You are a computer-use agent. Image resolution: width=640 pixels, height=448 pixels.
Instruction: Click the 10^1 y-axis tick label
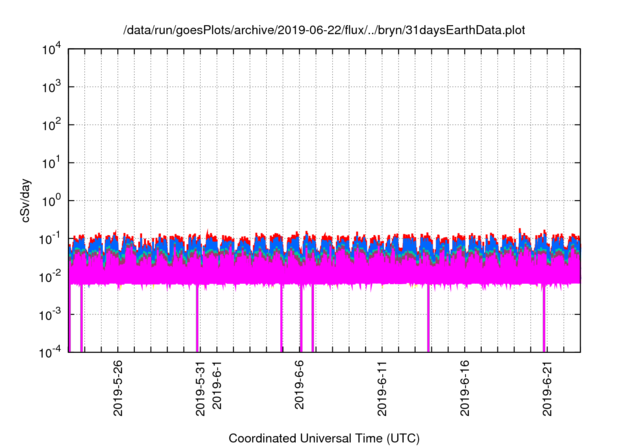point(51,163)
